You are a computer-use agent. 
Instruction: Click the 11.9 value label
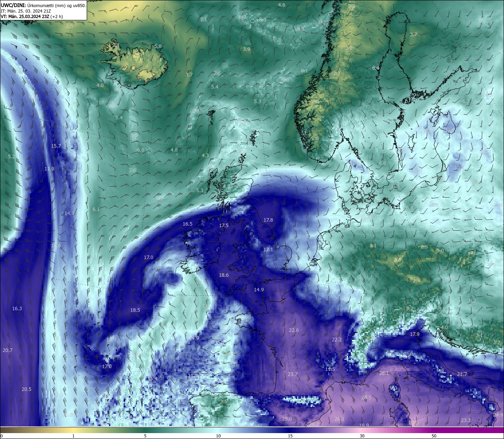click(49, 169)
